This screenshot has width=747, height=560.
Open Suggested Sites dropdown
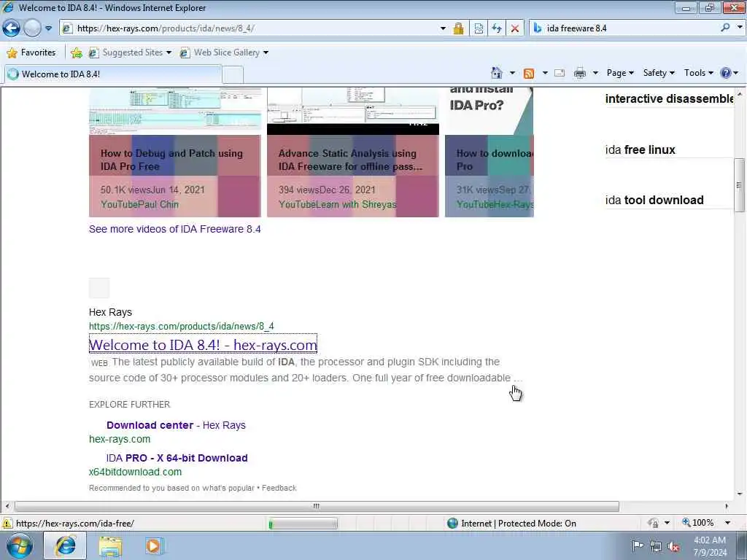point(130,52)
